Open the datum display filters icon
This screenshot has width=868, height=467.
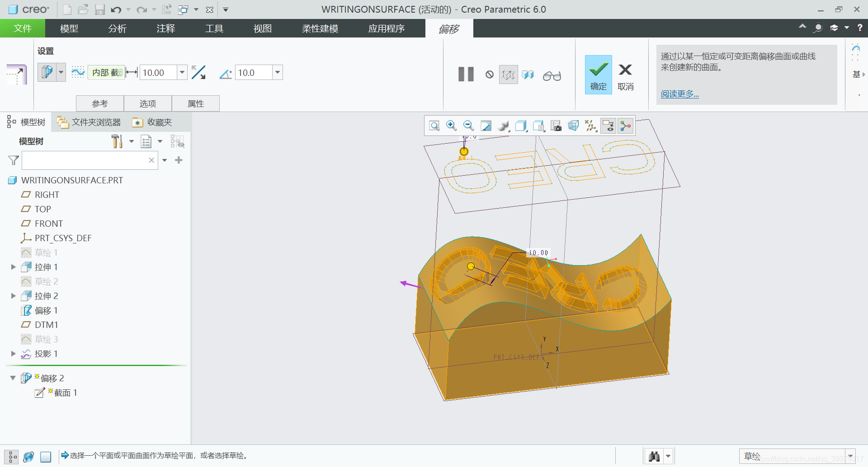tap(590, 126)
